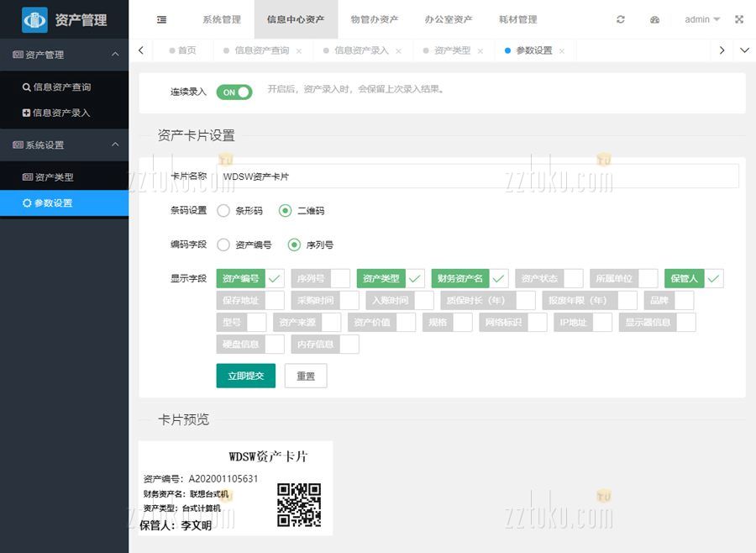This screenshot has height=553, width=756.
Task: Turn off the 连续录入 switch
Action: (x=234, y=92)
